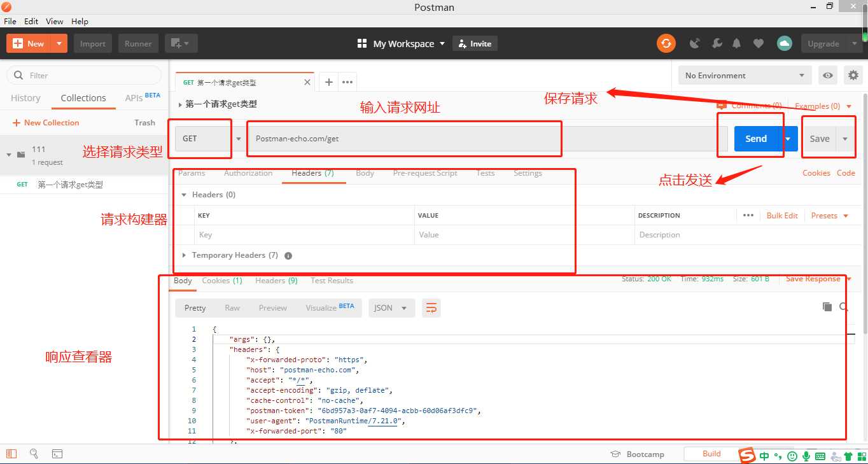Switch to the response Cookies (1) tab
Screen dimensions: 868x464
point(222,281)
